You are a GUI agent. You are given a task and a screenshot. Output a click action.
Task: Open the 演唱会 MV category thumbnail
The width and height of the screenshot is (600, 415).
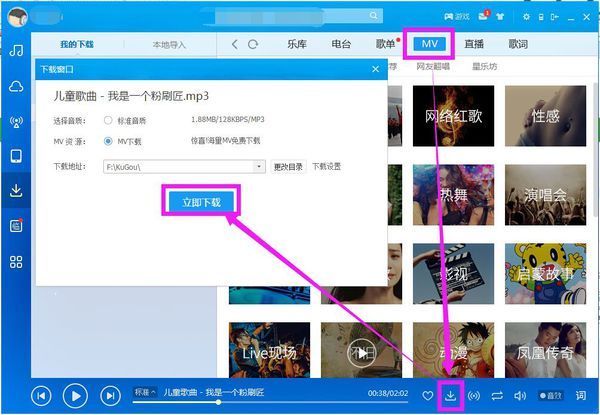pyautogui.click(x=545, y=195)
